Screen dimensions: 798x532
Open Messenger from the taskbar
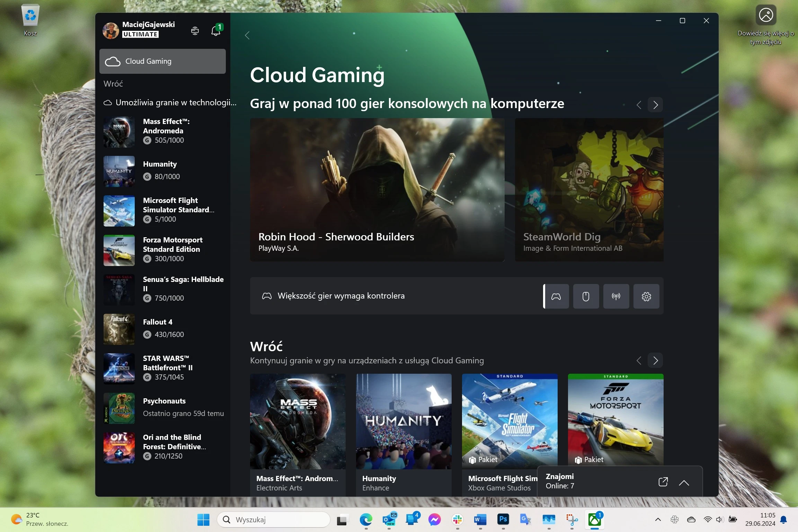pos(434,520)
